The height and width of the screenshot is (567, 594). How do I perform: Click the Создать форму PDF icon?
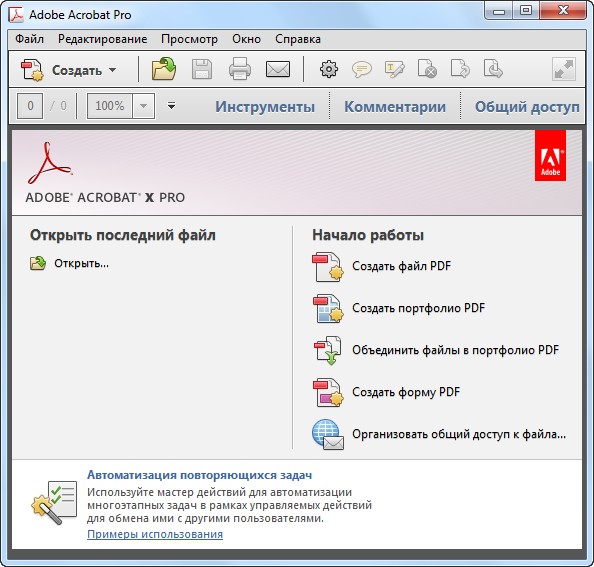point(328,393)
